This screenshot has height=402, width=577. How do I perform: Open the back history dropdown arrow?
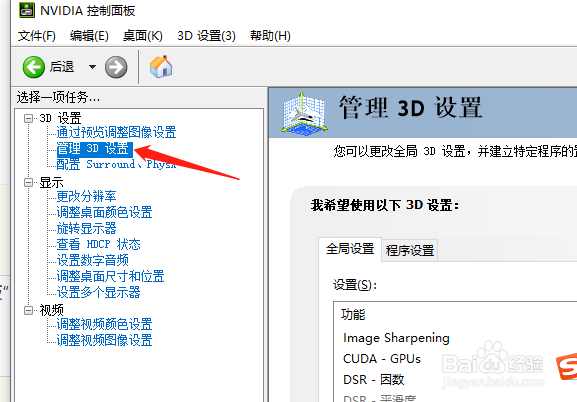[x=92, y=67]
